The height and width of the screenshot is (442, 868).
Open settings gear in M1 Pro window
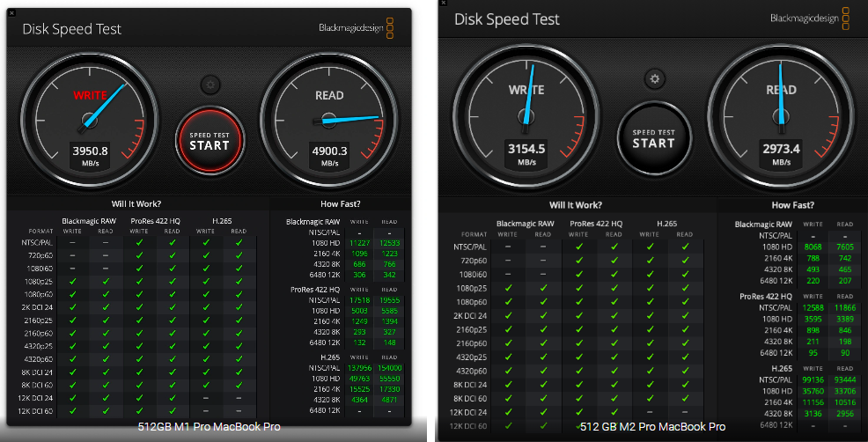pos(210,85)
